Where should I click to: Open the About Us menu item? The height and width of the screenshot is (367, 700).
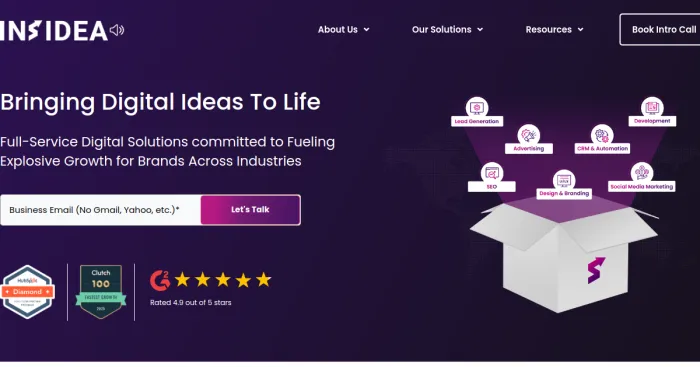[338, 29]
